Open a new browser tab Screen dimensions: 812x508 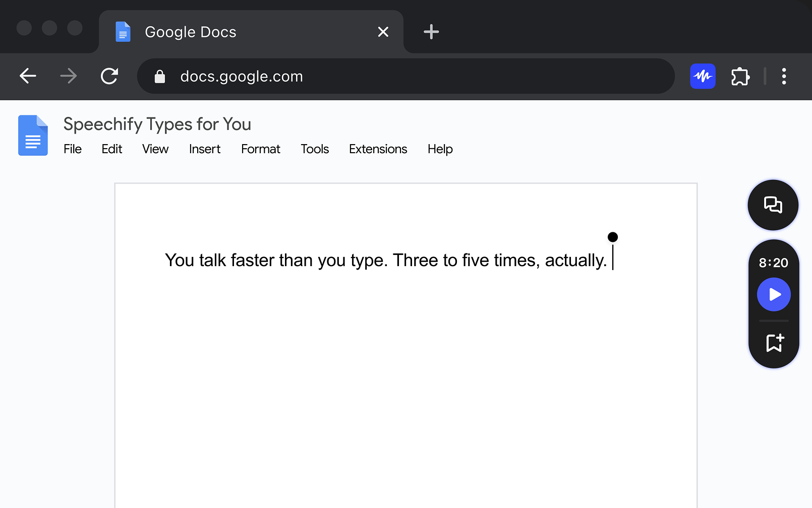[x=431, y=31]
